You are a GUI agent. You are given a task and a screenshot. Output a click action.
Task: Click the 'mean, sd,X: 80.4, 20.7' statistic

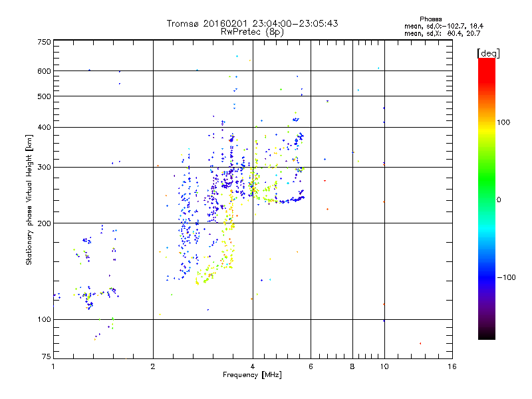(442, 33)
